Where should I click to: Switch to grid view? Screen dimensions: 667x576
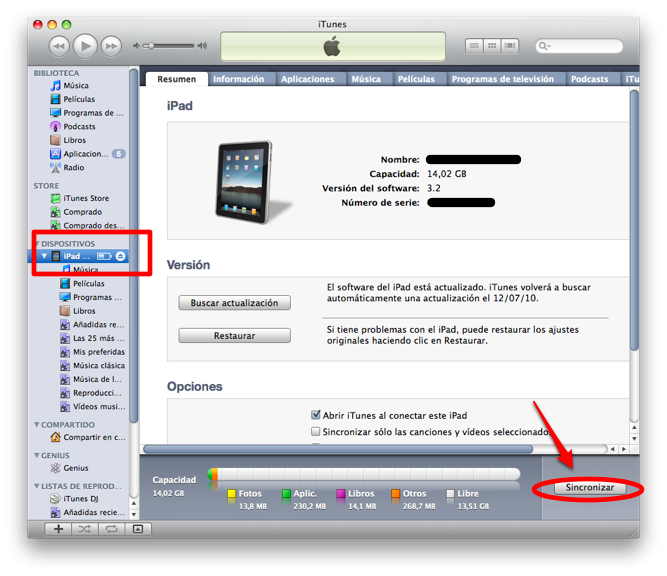point(492,46)
